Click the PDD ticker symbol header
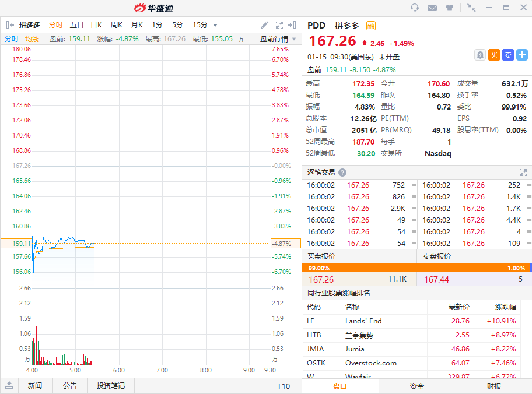This screenshot has height=394, width=532. [x=316, y=26]
